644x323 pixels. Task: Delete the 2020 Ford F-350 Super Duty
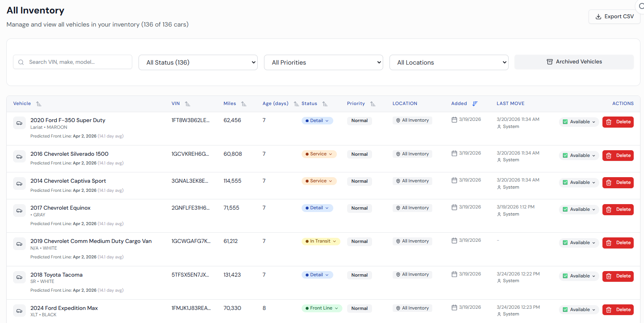[x=618, y=122]
